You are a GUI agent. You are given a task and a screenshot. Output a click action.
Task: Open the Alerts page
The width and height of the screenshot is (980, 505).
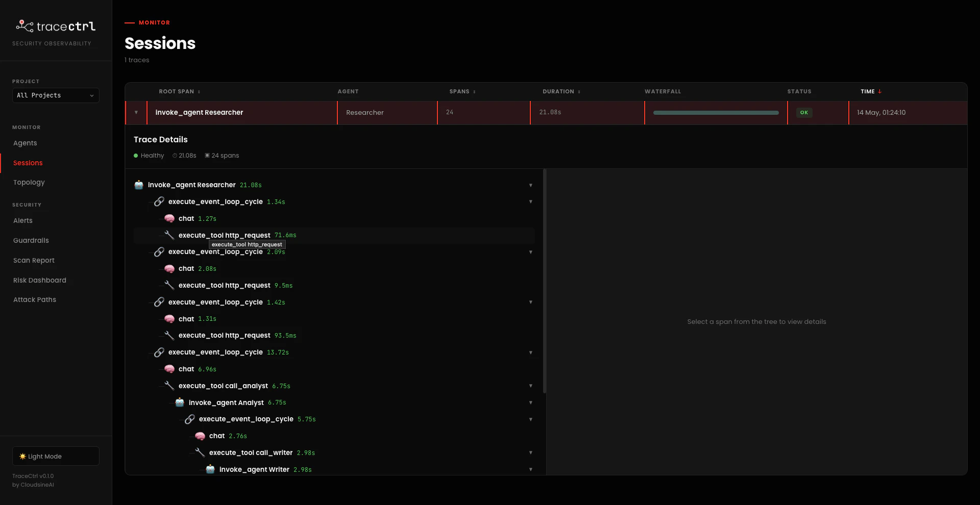point(23,220)
